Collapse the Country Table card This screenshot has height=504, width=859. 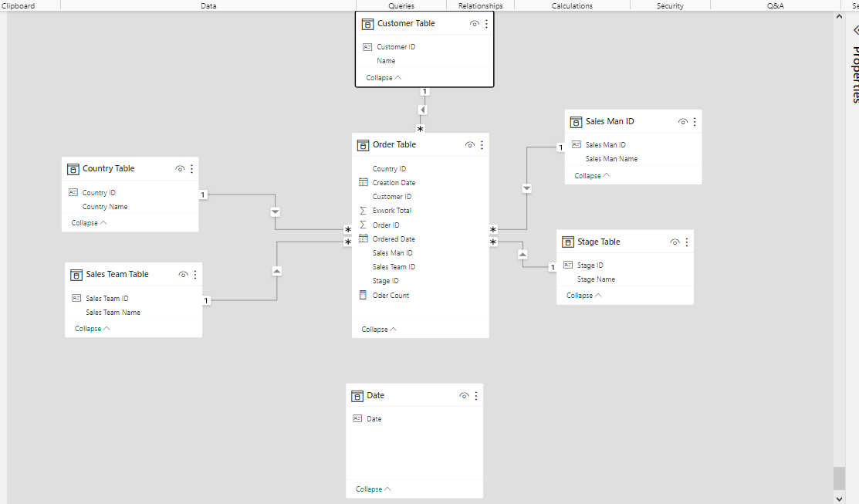pyautogui.click(x=89, y=223)
